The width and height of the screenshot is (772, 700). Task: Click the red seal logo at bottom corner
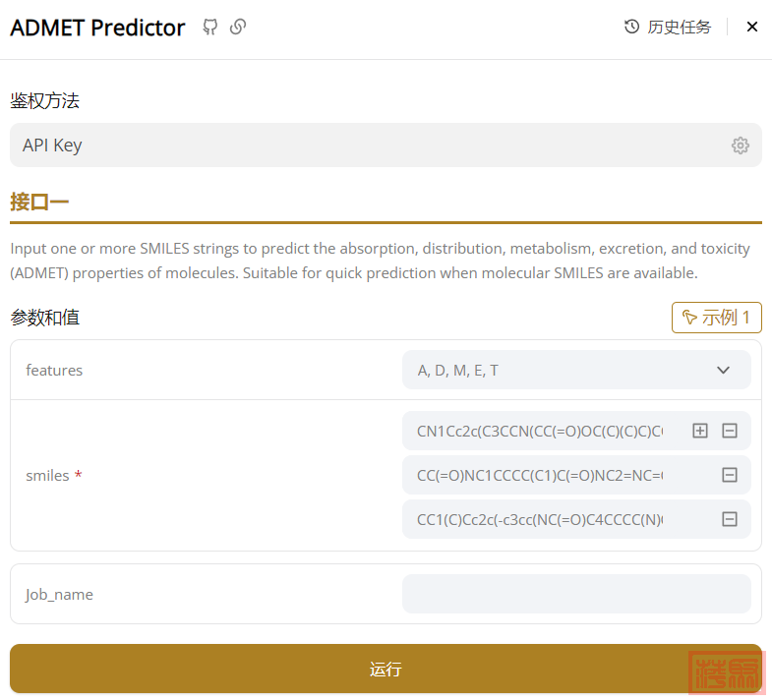726,671
